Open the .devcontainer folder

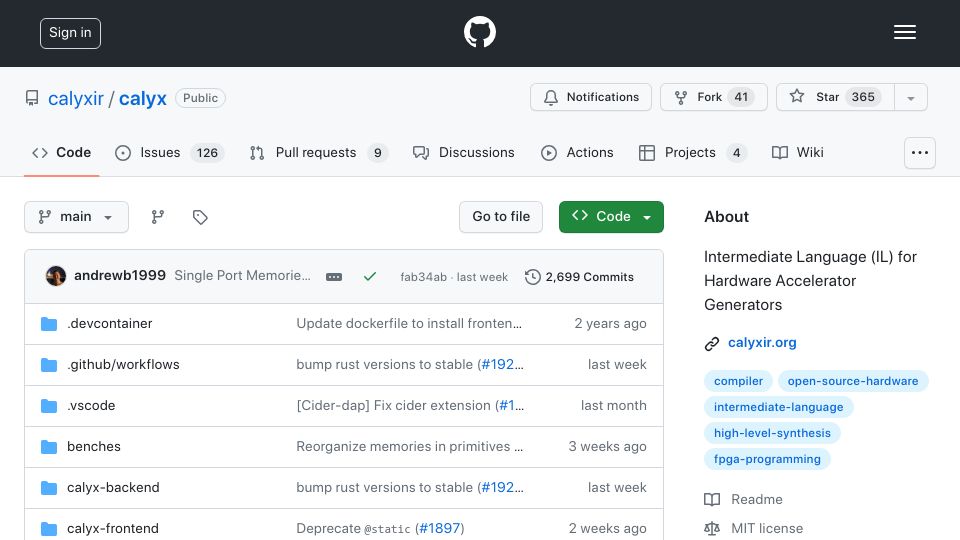[110, 323]
